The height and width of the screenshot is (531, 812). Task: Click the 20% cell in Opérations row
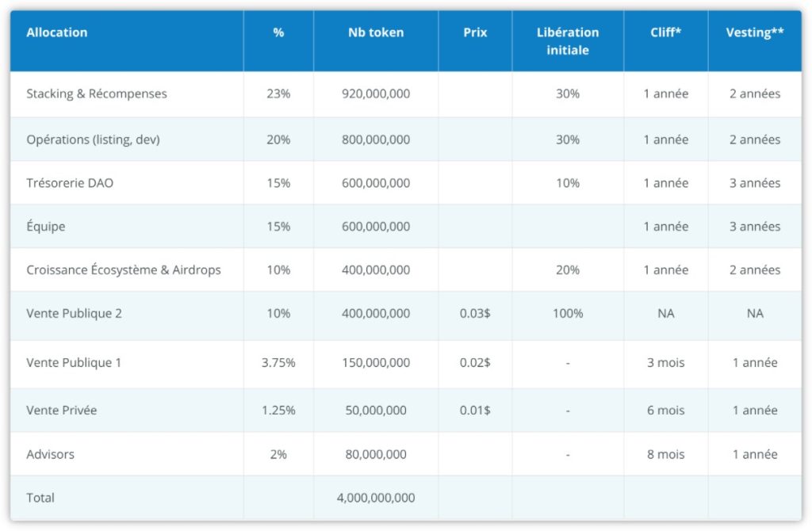[x=278, y=139]
